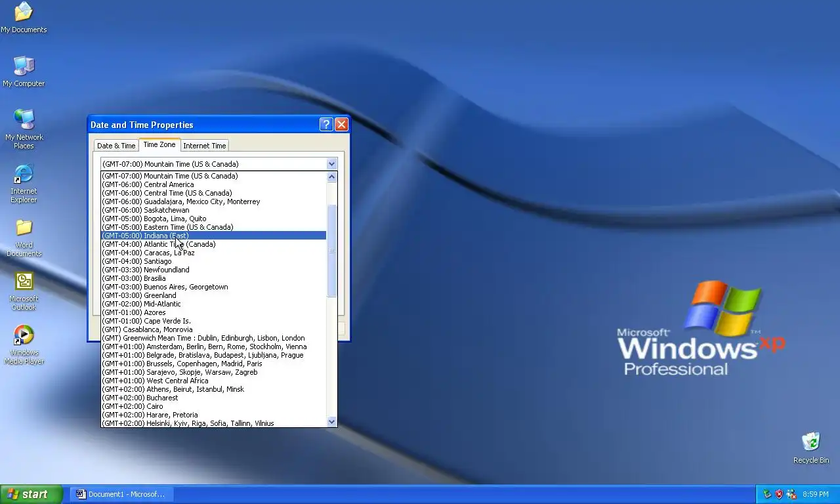Click the list scrollbar down arrow

coord(331,421)
